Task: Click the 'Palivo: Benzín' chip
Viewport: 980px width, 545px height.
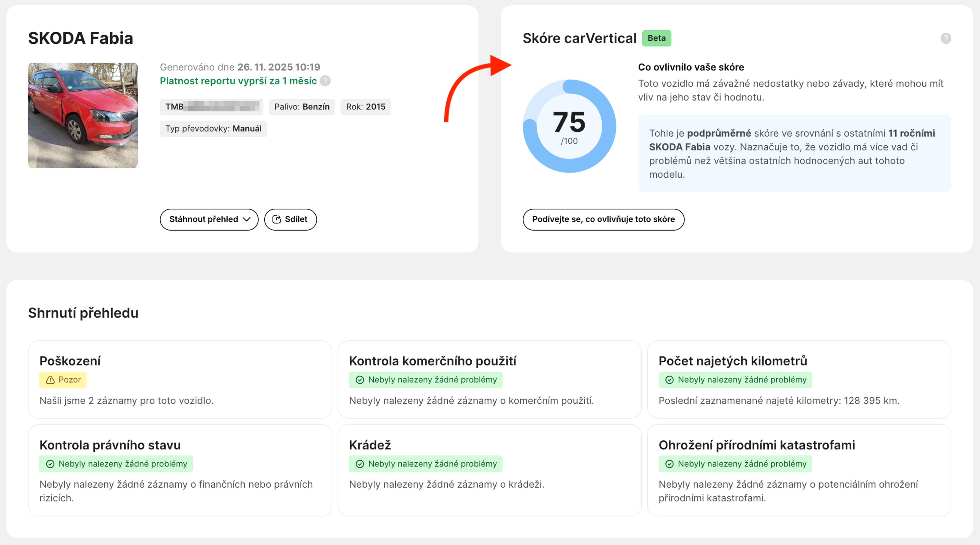Action: (302, 107)
